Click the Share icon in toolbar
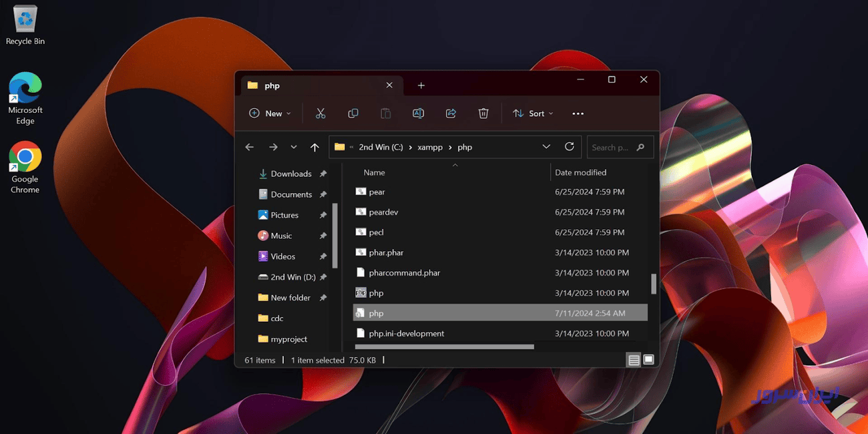 (451, 114)
